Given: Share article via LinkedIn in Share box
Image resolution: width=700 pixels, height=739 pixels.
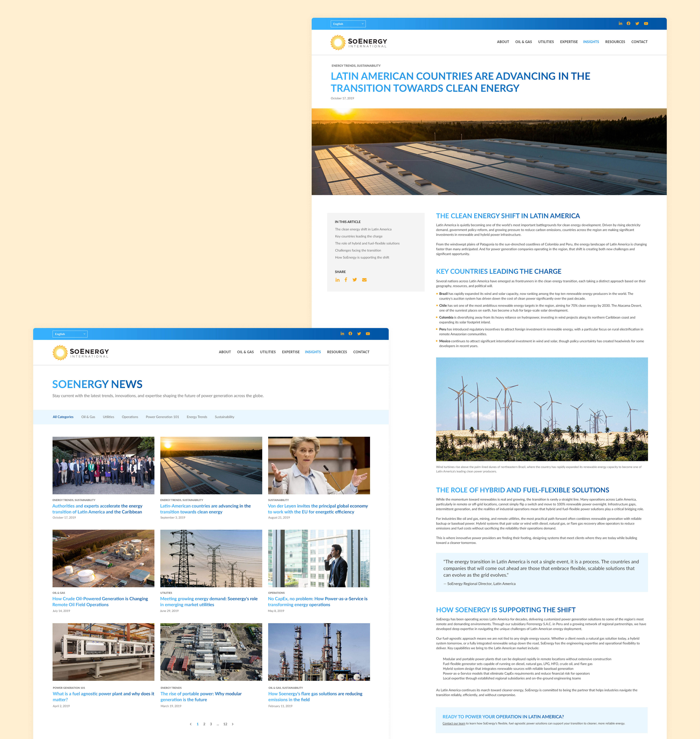Looking at the screenshot, I should [x=337, y=280].
